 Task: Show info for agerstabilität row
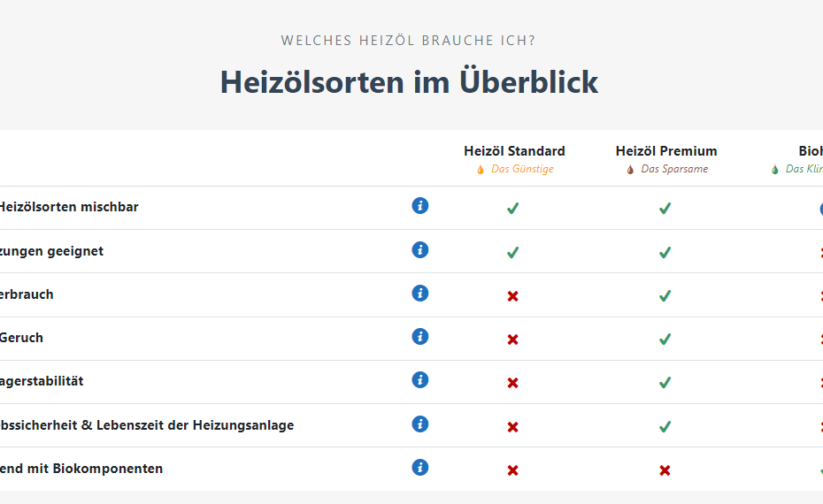419,380
